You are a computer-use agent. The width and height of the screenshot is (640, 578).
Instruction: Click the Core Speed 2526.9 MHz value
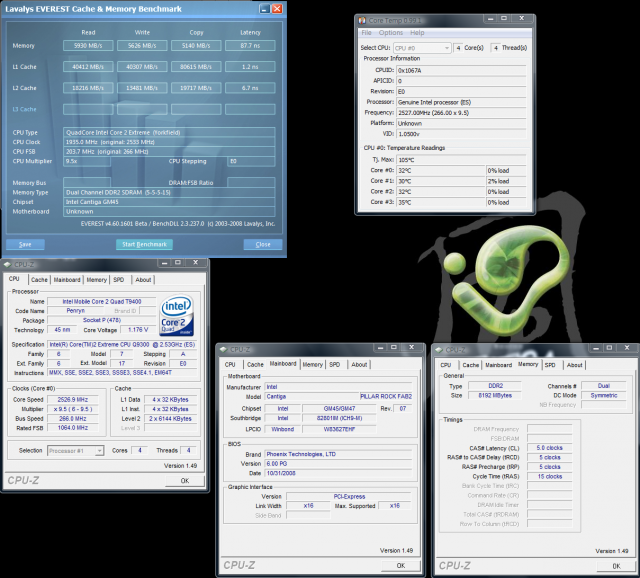(x=73, y=400)
